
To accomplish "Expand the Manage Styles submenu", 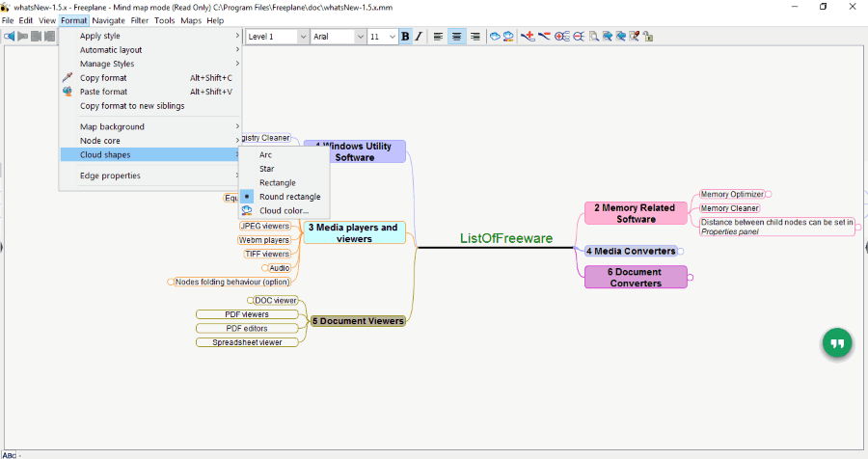I will click(x=150, y=64).
